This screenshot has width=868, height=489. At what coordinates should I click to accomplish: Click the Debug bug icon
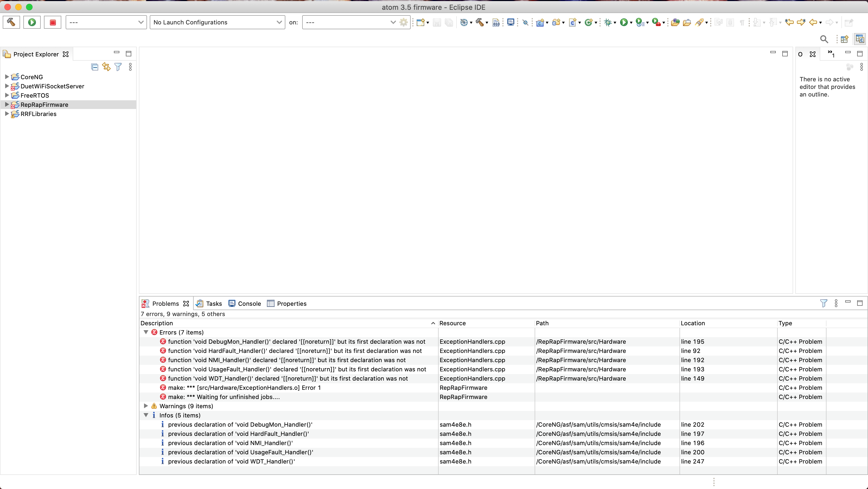tap(608, 22)
